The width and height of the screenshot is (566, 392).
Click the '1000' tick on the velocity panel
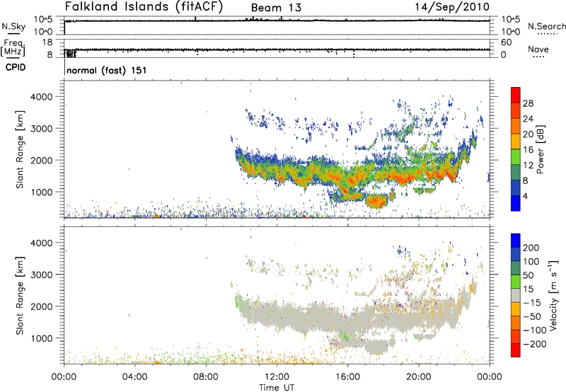click(x=42, y=338)
